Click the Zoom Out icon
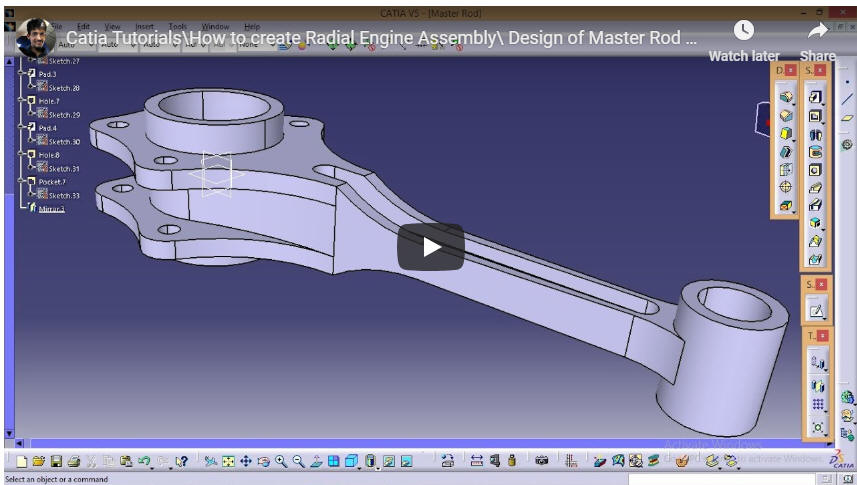This screenshot has height=485, width=857. pos(298,461)
